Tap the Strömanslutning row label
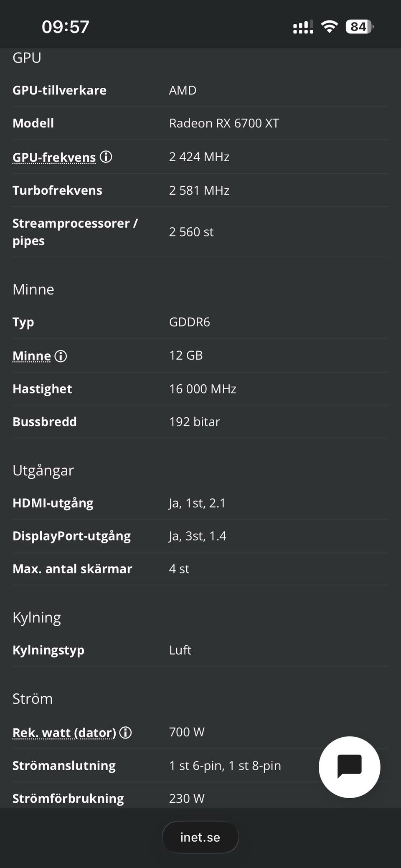 pos(64,765)
